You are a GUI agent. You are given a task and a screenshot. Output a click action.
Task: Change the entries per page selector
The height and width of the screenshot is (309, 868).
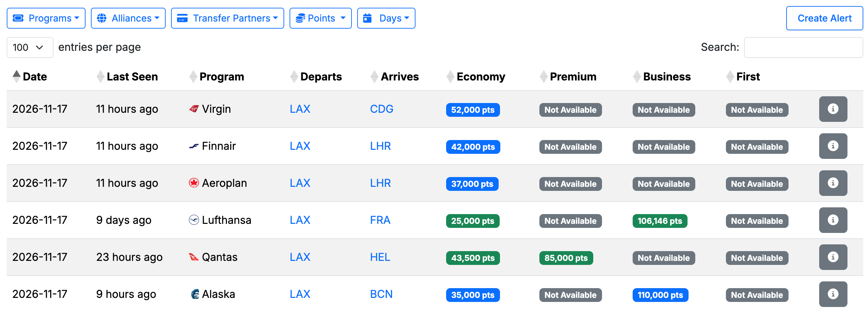[x=30, y=47]
